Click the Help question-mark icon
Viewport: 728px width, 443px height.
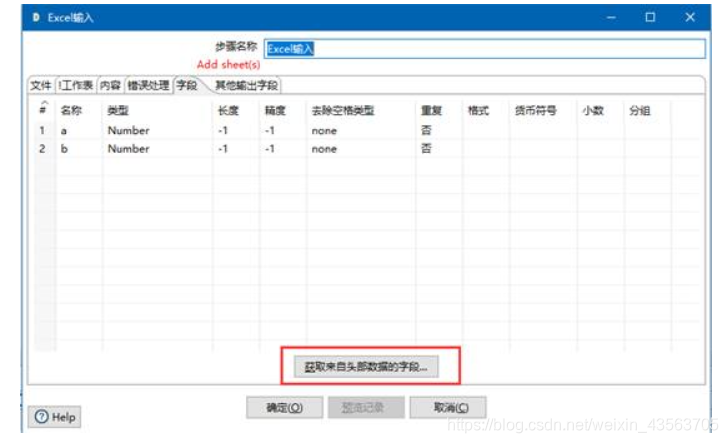(41, 417)
